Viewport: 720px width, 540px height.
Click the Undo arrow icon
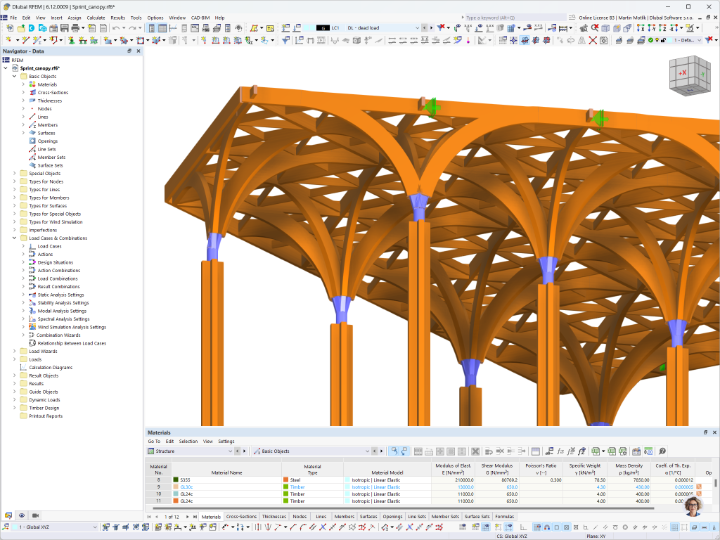(116, 28)
